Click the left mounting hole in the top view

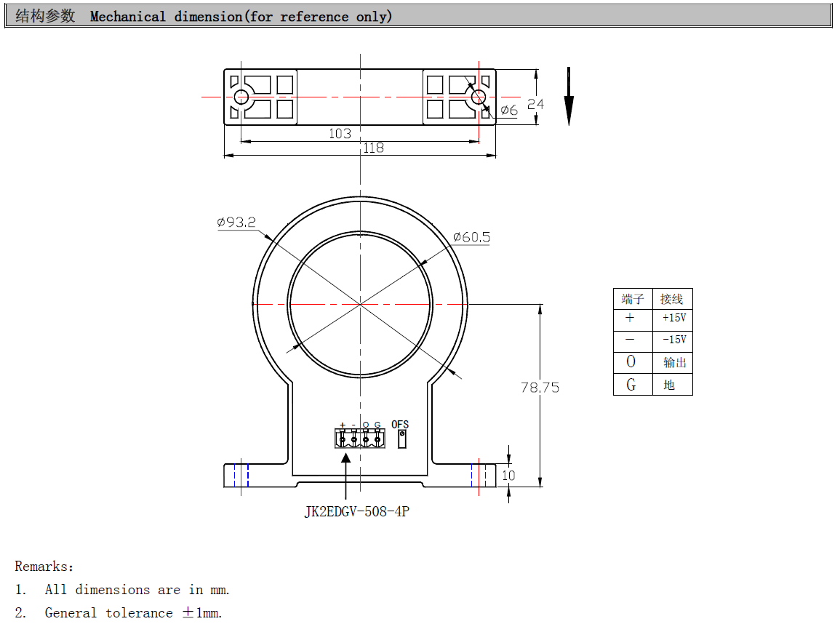(x=241, y=97)
